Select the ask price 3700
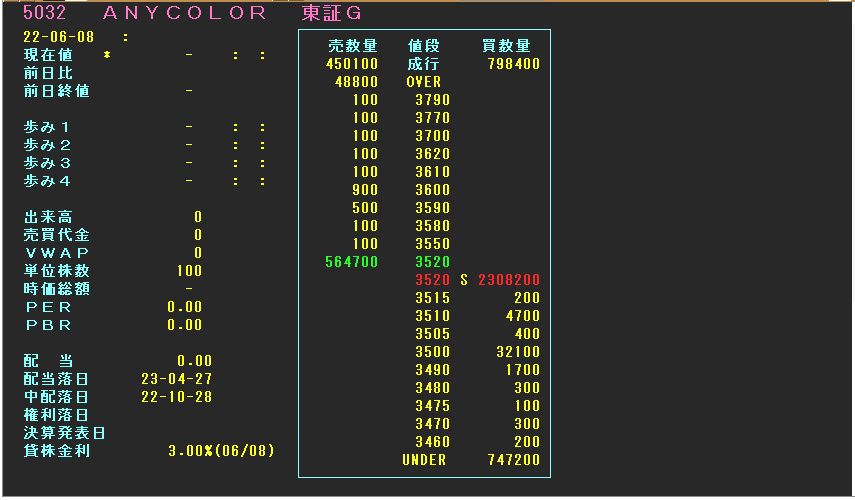Image resolution: width=855 pixels, height=500 pixels. (432, 136)
